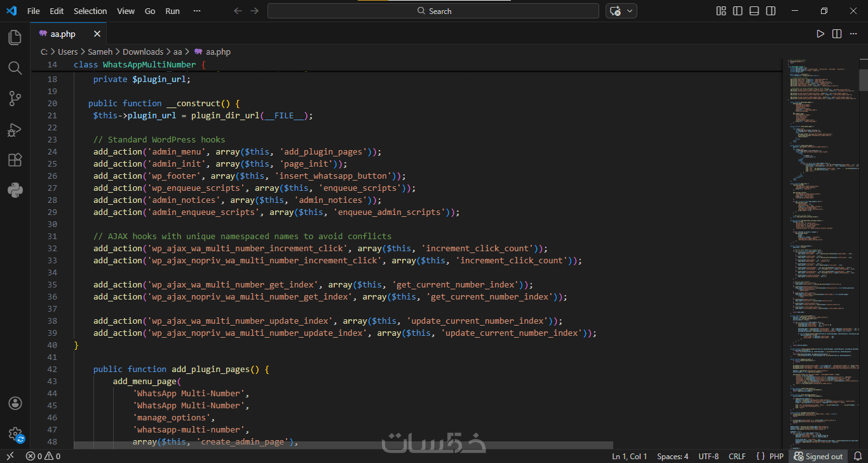Open the Extensions view
This screenshot has height=463, width=868.
coord(15,160)
